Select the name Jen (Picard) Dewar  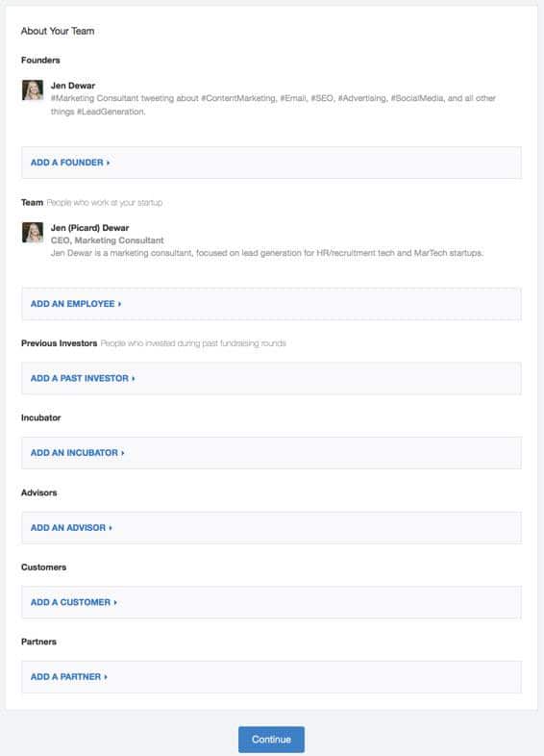[89, 228]
